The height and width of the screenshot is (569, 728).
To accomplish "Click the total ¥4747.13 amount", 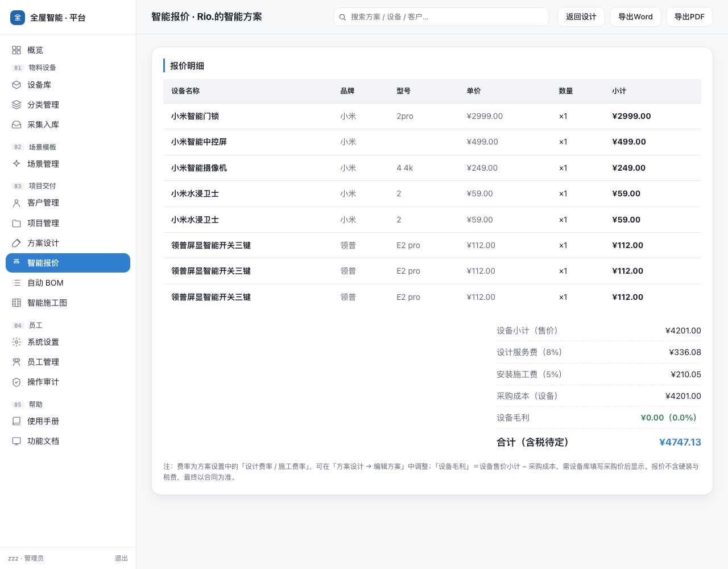I will pyautogui.click(x=680, y=442).
